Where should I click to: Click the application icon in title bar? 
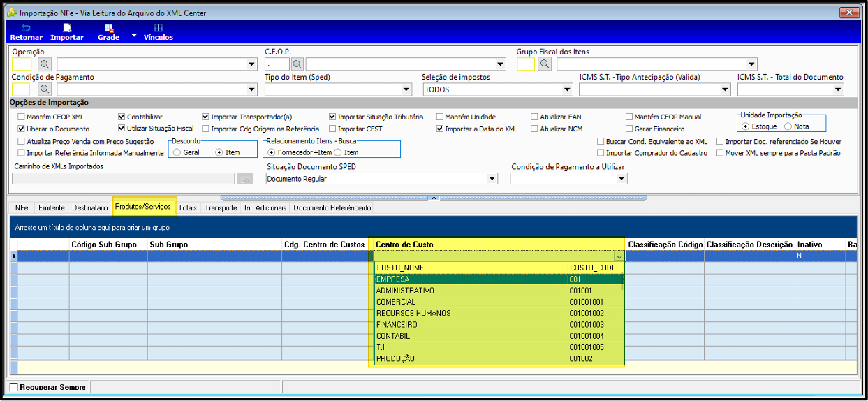click(12, 13)
